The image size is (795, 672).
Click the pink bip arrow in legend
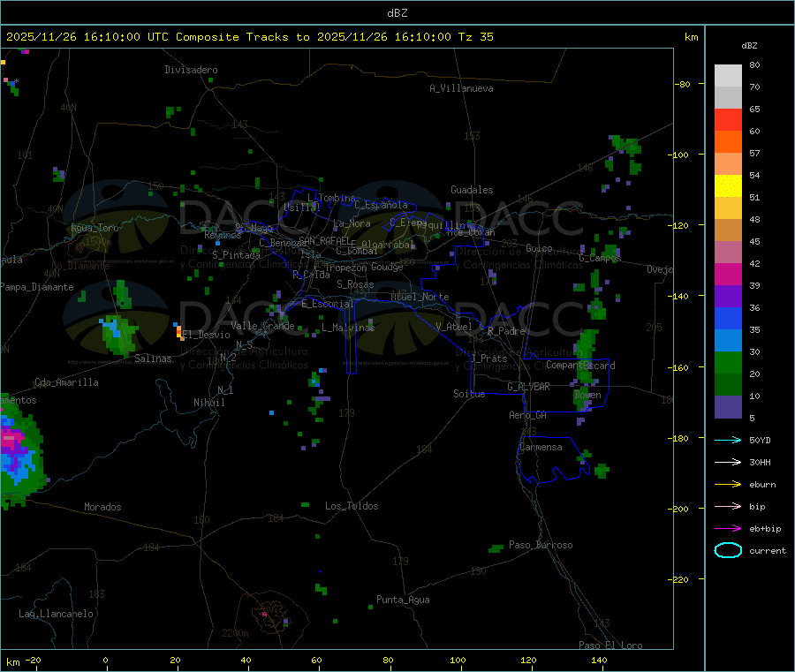(x=728, y=506)
